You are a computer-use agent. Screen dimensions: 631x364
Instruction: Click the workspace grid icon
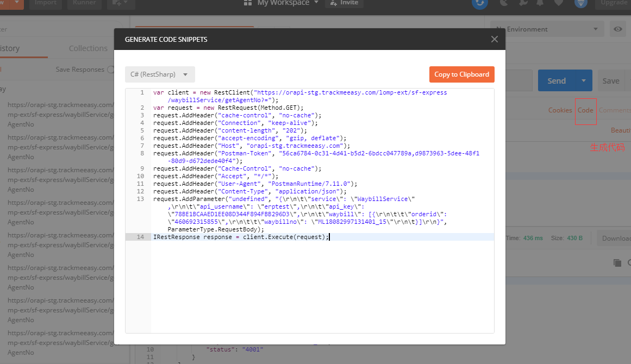[x=248, y=3]
